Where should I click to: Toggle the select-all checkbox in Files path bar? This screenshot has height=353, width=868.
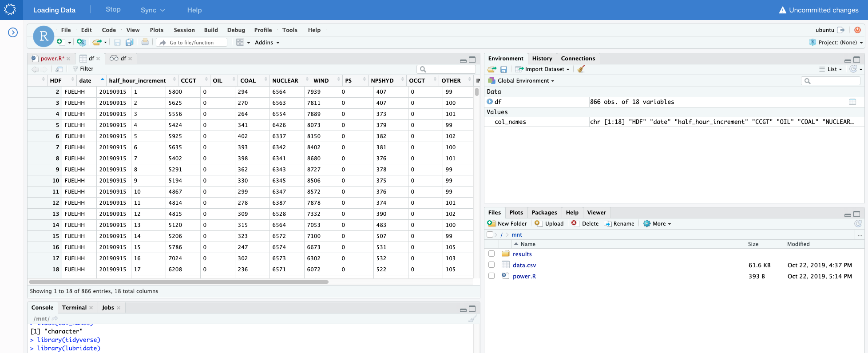coord(490,234)
